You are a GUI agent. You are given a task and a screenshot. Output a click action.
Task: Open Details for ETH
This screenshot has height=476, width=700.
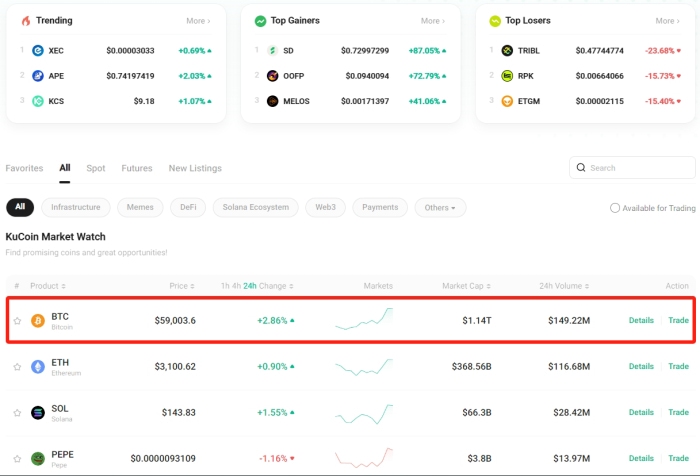pos(641,367)
